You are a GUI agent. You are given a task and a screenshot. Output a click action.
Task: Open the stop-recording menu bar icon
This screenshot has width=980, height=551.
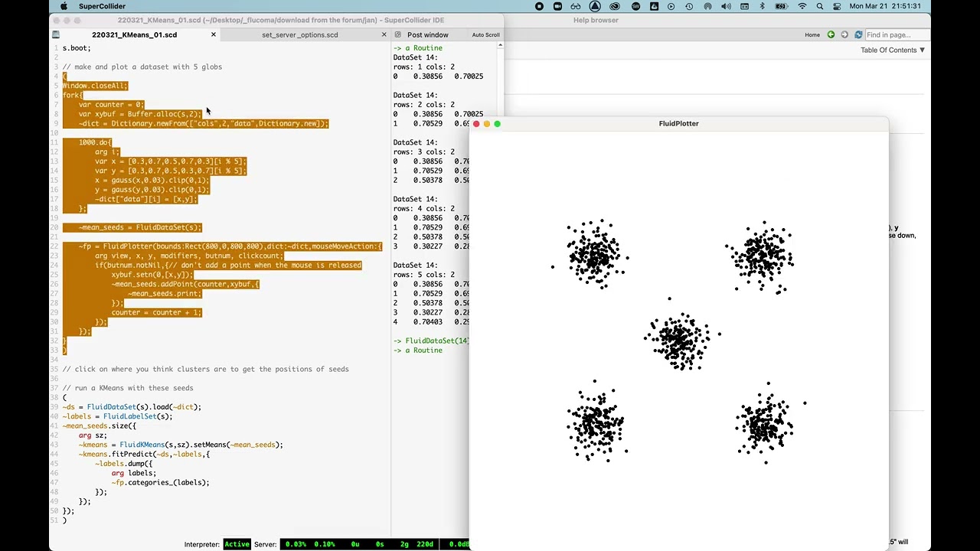coord(539,6)
